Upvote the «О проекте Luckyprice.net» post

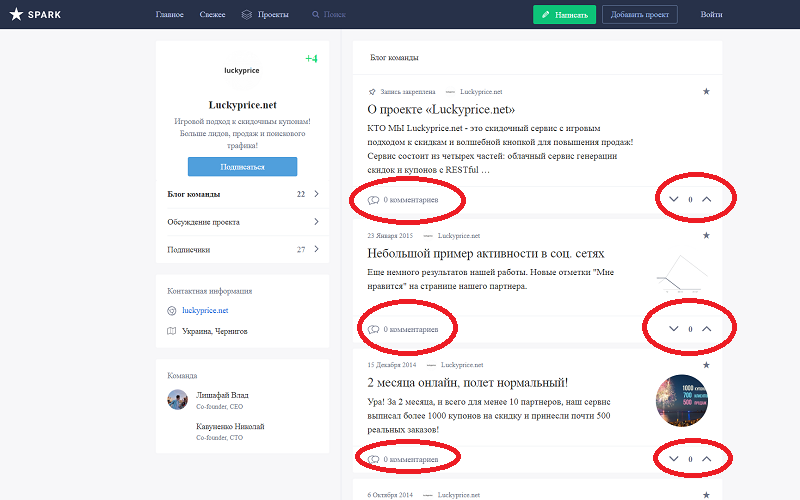click(x=707, y=199)
